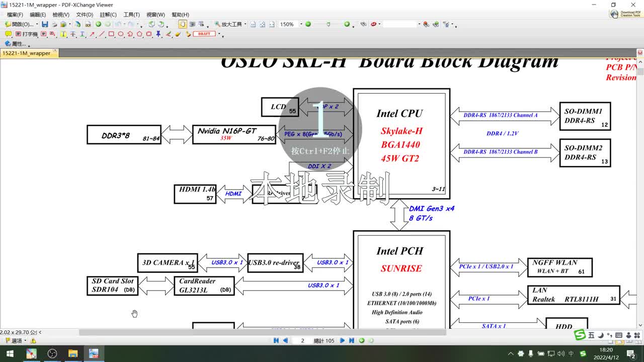Click the 150% zoom level field
The image size is (644, 362).
(x=289, y=24)
